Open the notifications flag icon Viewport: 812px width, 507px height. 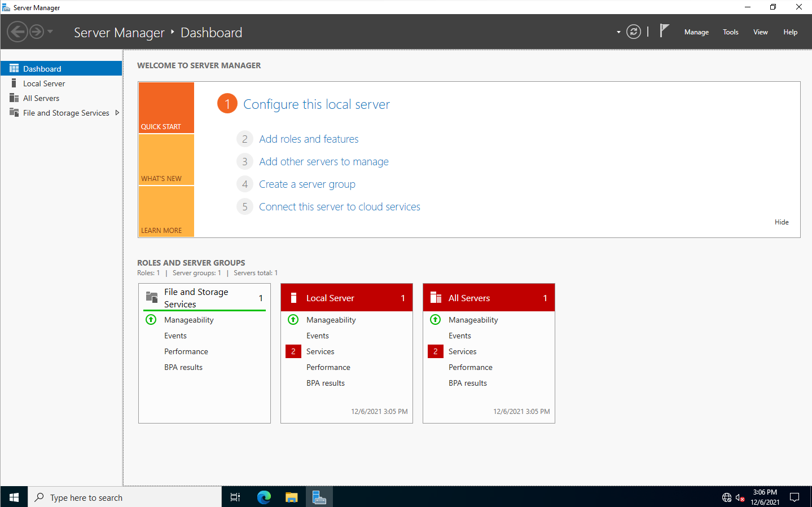664,31
